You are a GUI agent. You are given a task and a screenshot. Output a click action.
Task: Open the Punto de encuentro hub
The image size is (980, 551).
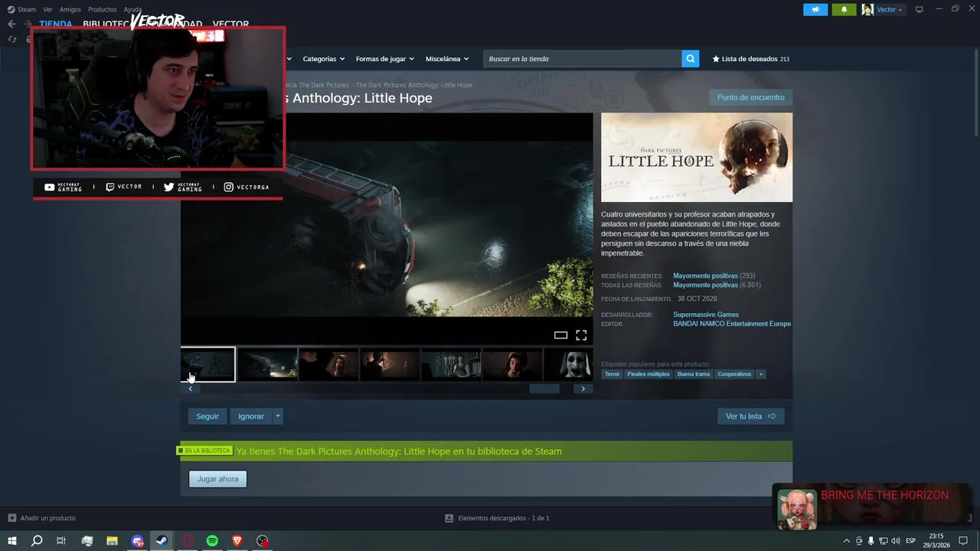click(750, 97)
